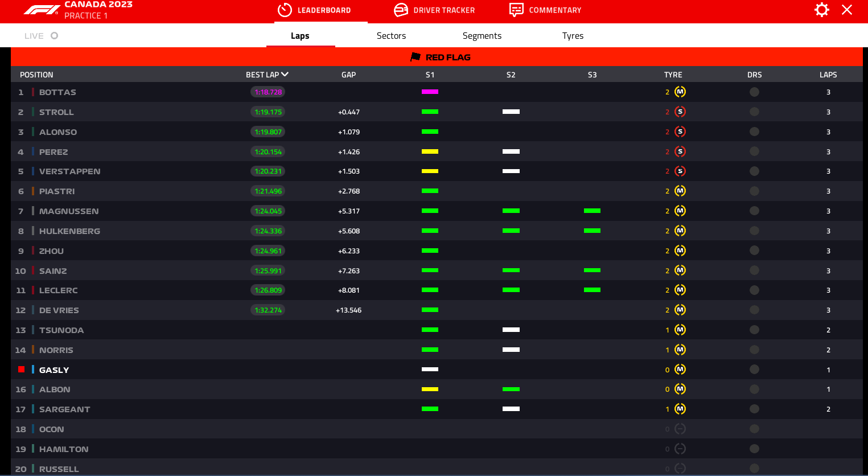Select driver name GASLY
This screenshot has height=476, width=868.
[x=54, y=370]
